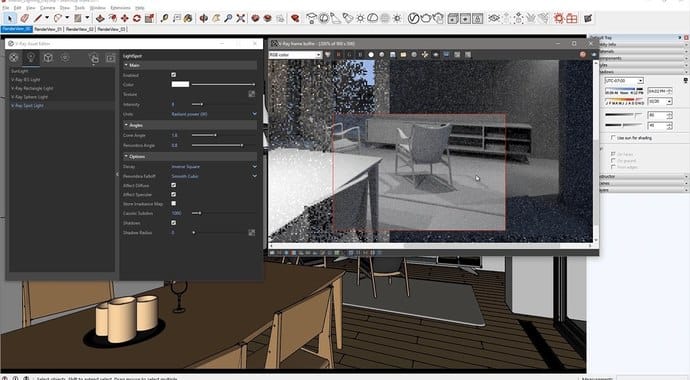Open the Decay Inverse Square dropdown

click(214, 167)
